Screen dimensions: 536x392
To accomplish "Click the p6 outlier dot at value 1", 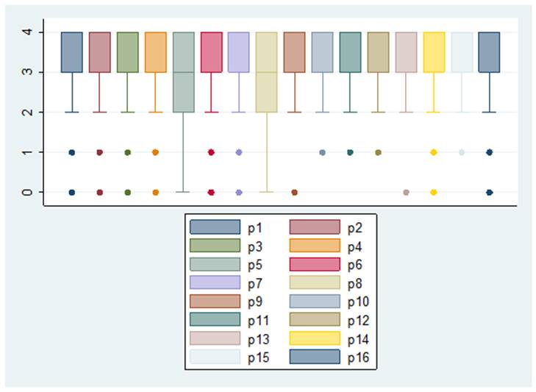I will (211, 152).
